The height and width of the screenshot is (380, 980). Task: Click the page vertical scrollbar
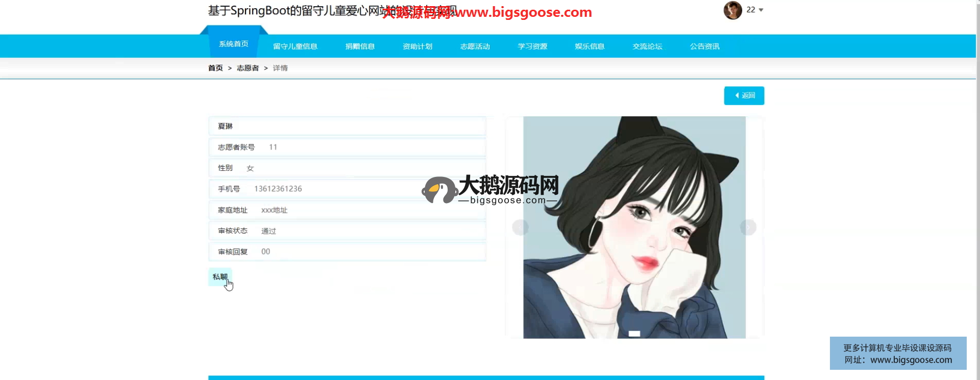point(977,190)
